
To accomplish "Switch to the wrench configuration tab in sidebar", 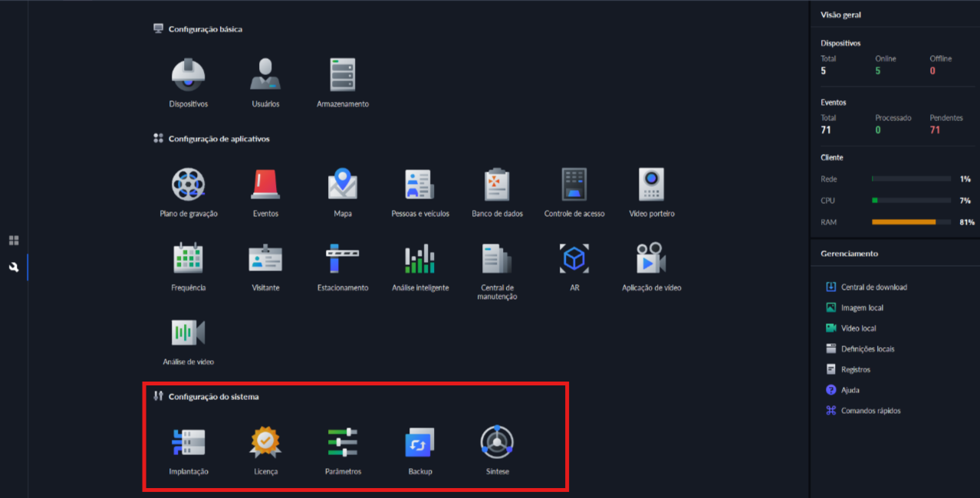I will pos(14,267).
